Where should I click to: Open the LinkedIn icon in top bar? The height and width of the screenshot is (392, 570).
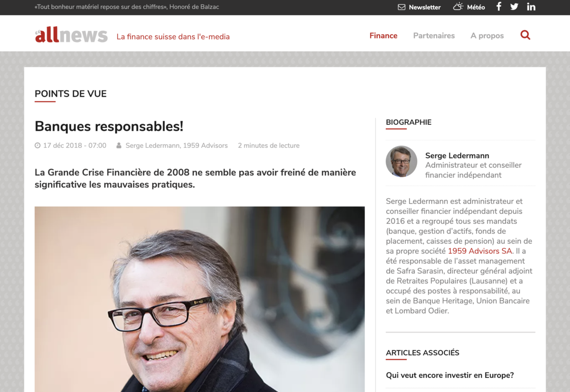coord(531,7)
